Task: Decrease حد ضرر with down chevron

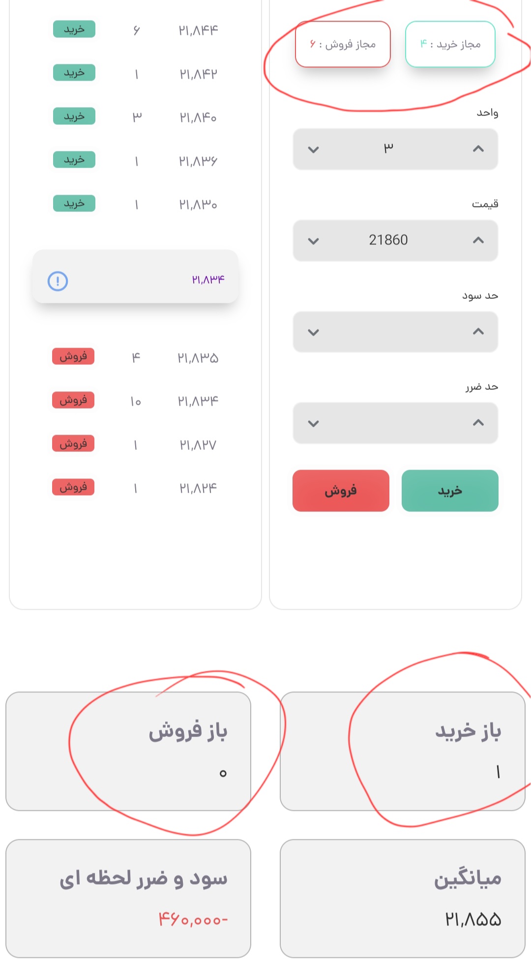Action: pos(313,423)
